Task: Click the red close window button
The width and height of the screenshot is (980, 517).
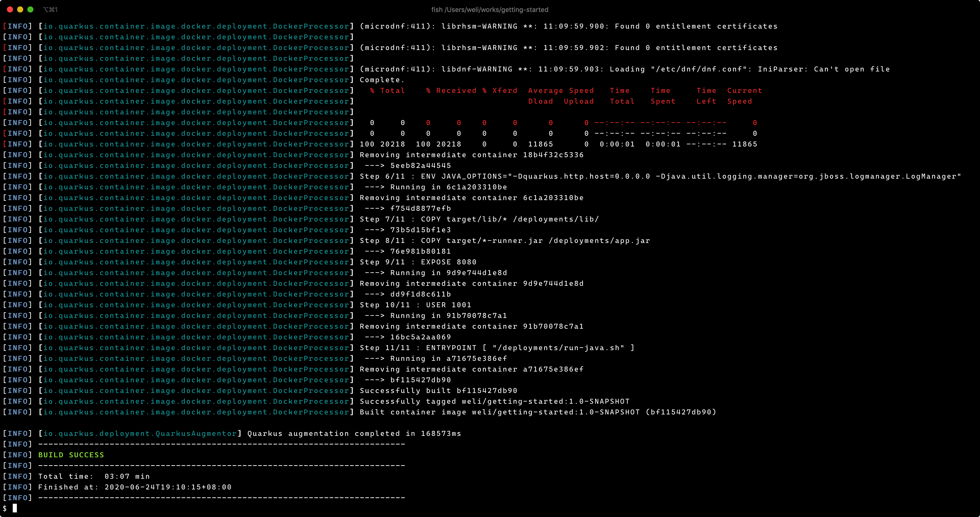Action: (10, 9)
